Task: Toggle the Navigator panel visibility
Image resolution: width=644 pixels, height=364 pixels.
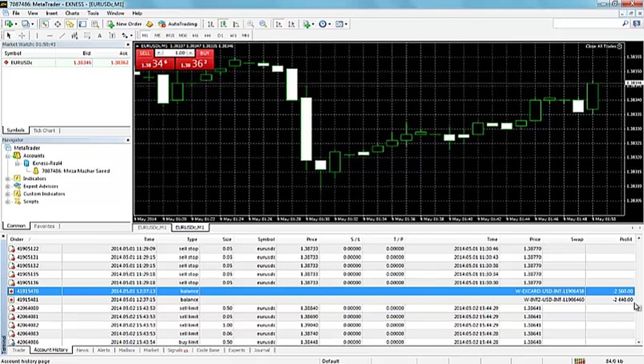Action: pos(69,24)
